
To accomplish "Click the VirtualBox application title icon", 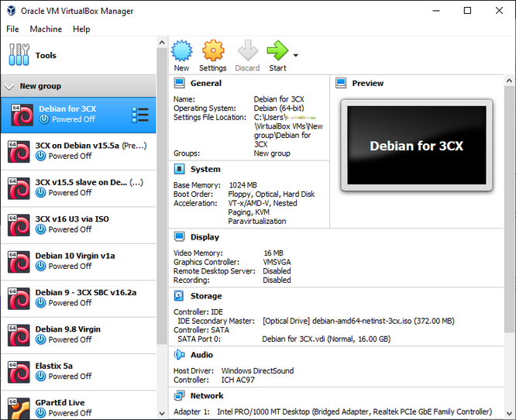I will [x=12, y=11].
